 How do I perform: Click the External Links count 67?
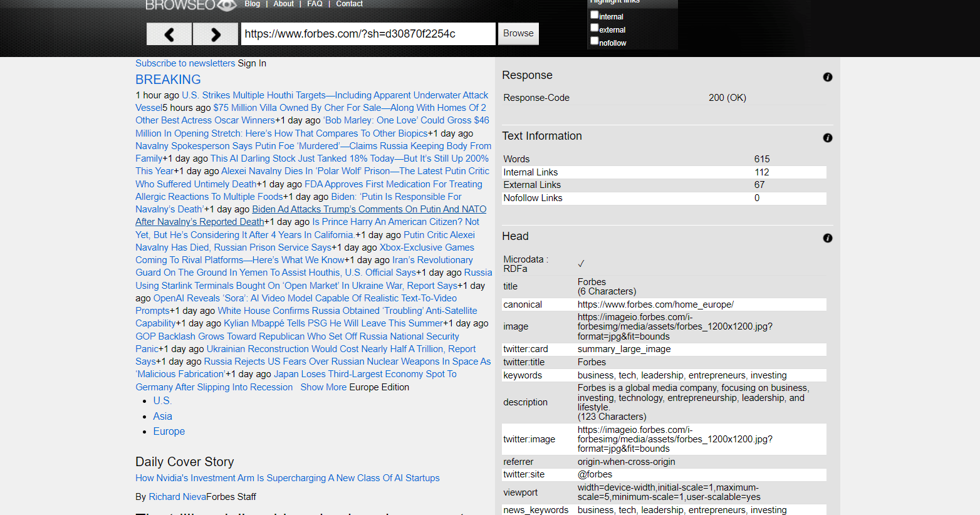point(759,185)
